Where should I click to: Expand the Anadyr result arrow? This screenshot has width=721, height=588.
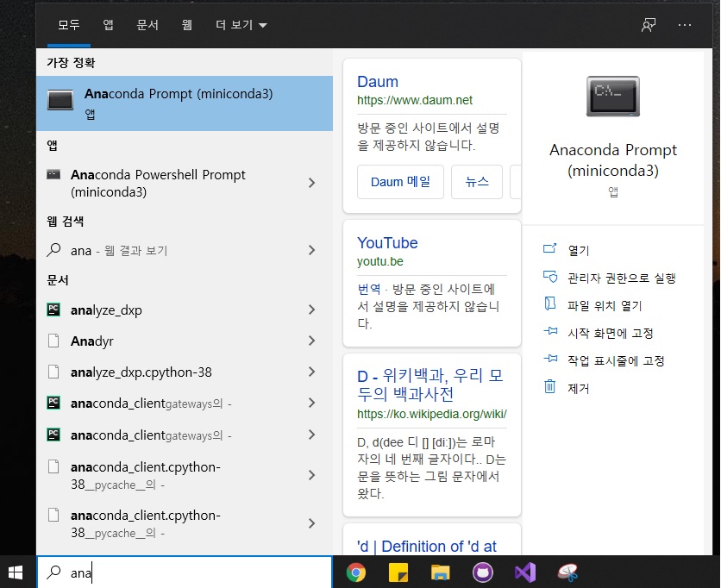311,341
